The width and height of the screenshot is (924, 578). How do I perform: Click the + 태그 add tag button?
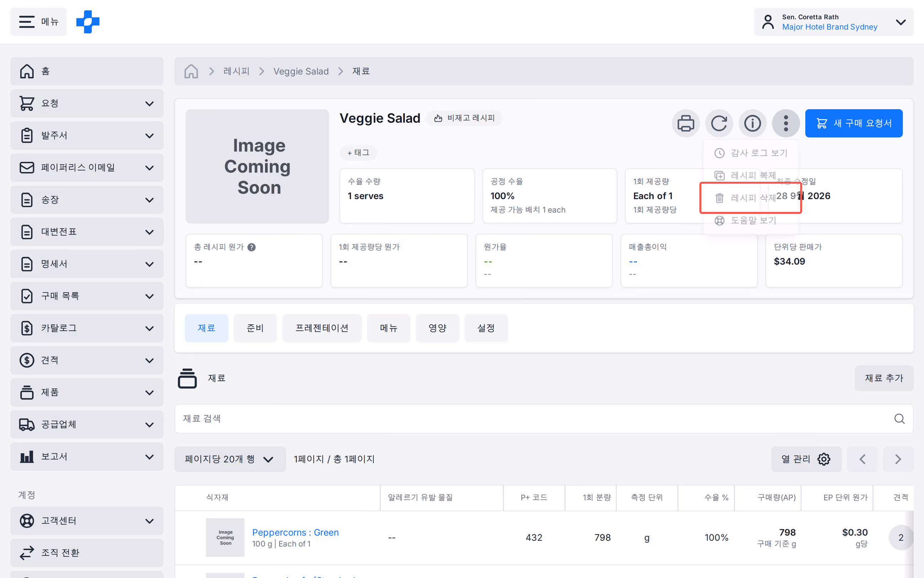coord(358,153)
